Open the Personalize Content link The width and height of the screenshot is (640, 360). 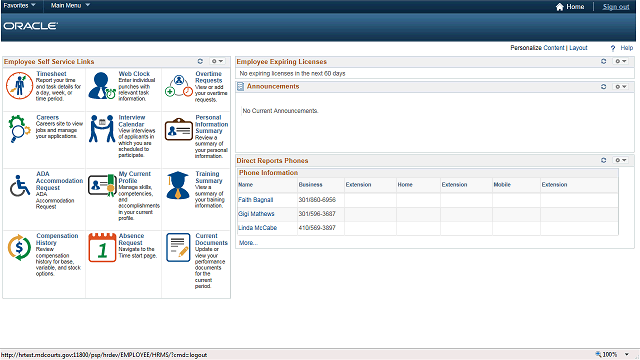coord(553,48)
